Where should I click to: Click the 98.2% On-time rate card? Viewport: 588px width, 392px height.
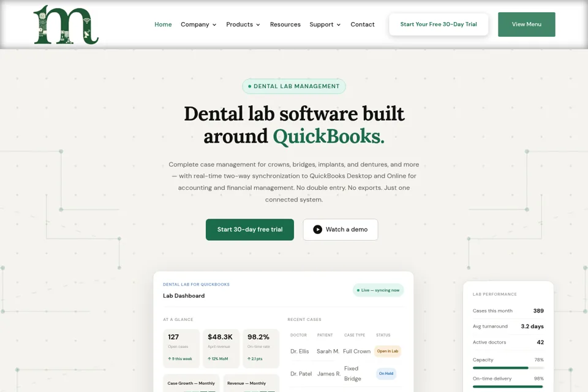[x=261, y=348]
